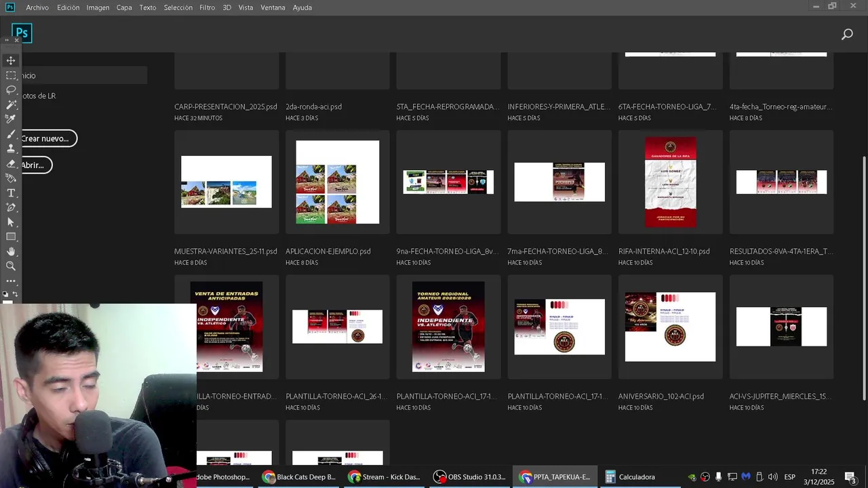Screen dimensions: 868x488
Task: Reset default foreground and background colors
Action: [5, 295]
